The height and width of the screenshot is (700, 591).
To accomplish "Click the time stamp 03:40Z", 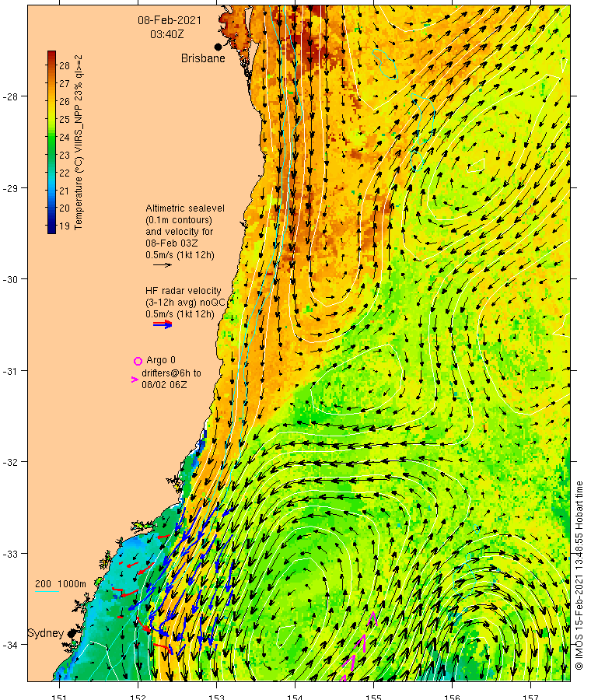I will (x=166, y=34).
